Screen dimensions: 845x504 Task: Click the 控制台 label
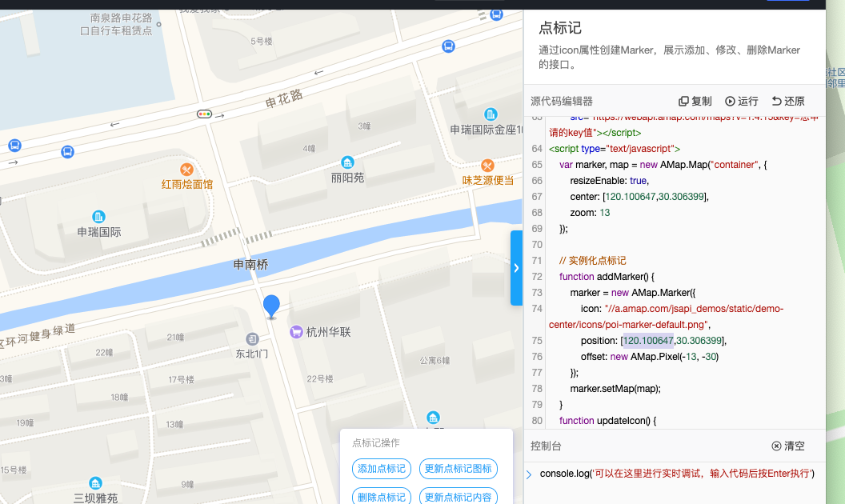click(x=546, y=446)
